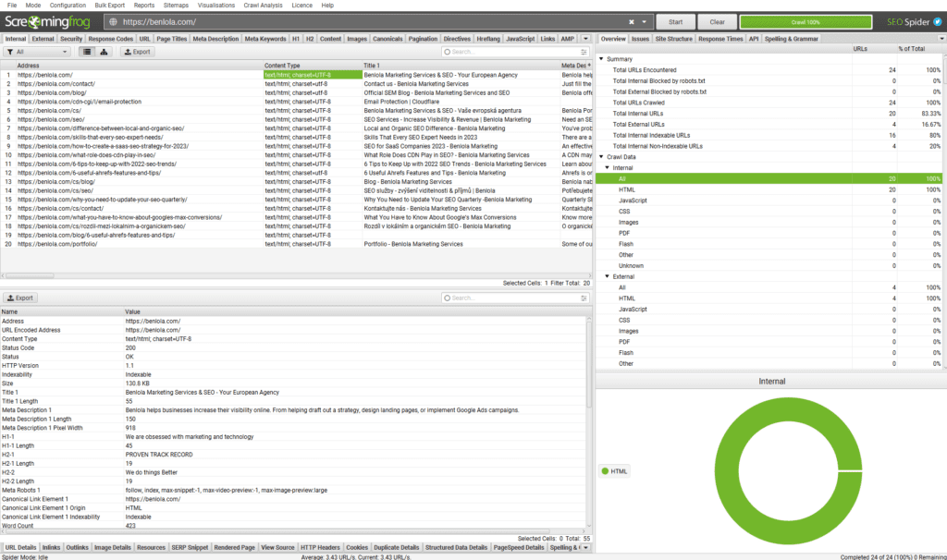Open the Inlinks bottom tab
This screenshot has width=947, height=560.
tap(52, 548)
